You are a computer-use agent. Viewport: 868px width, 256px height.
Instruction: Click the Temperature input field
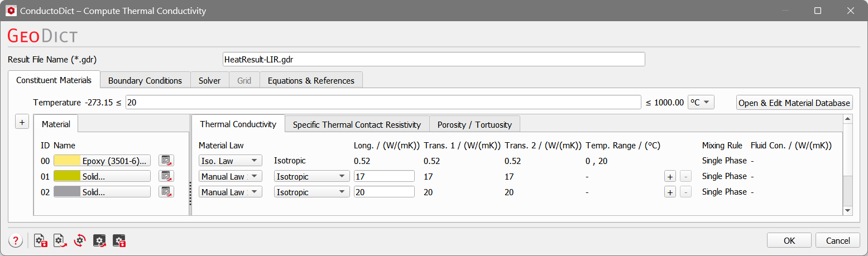383,102
